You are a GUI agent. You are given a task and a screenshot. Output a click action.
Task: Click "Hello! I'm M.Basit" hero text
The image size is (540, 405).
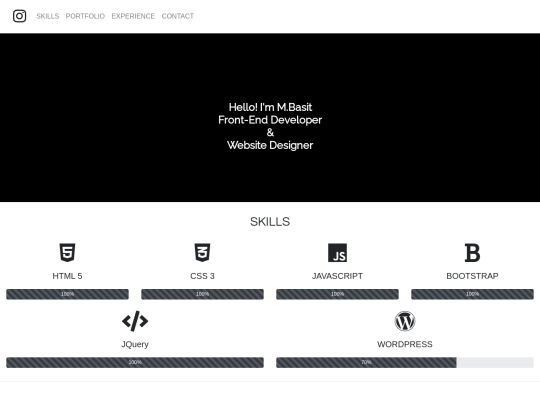click(270, 107)
